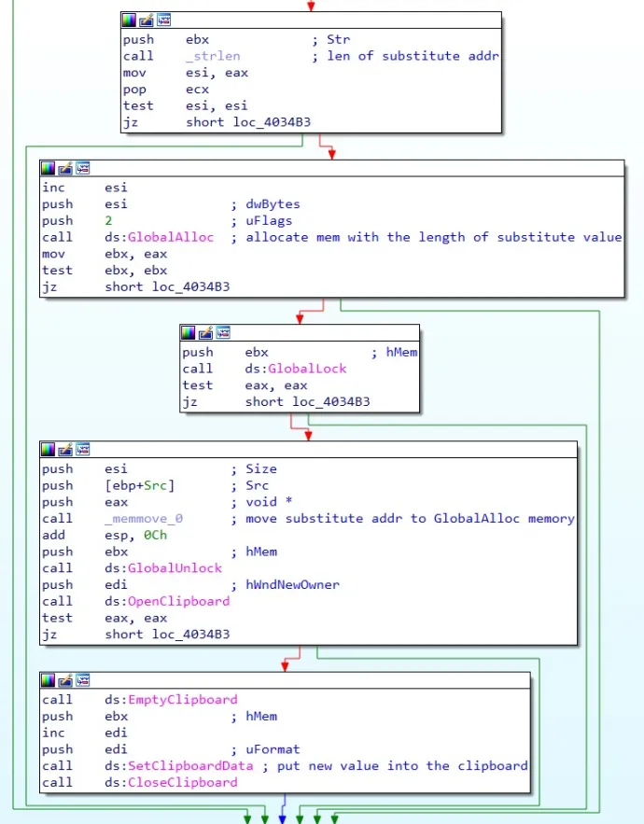Click the group nodes icon on the GlobalAlloc block

click(82, 168)
